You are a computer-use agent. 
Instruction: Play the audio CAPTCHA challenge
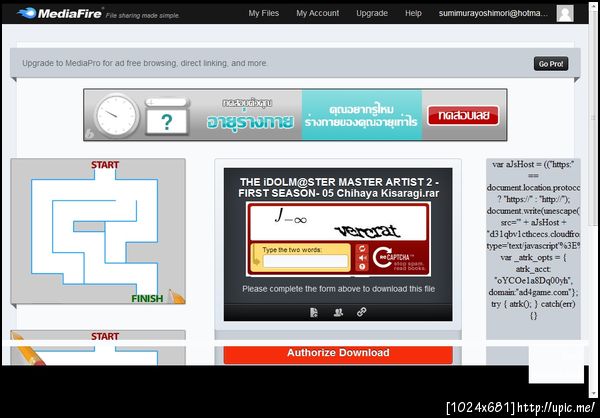[x=362, y=258]
